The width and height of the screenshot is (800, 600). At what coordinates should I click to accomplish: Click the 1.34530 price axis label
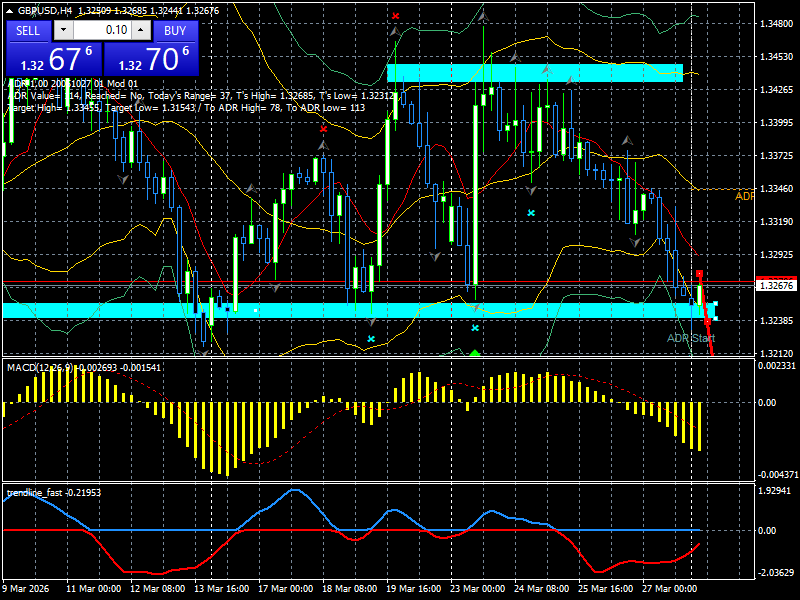coord(777,57)
